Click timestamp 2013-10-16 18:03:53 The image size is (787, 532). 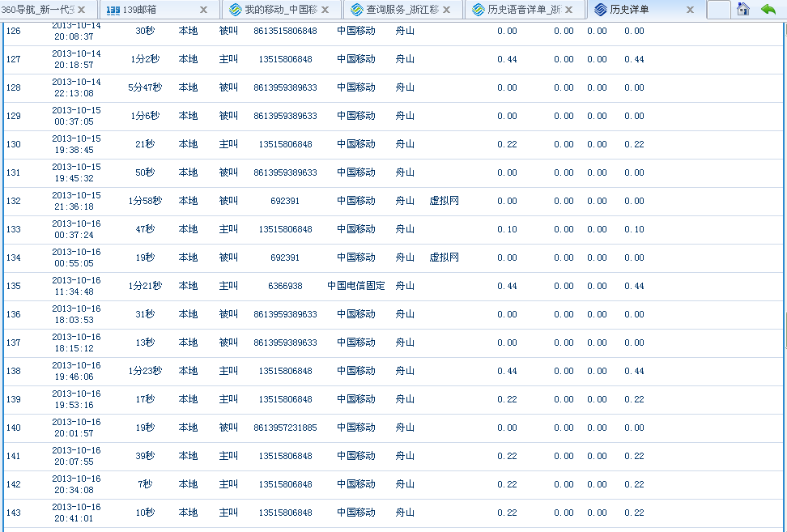tap(76, 314)
